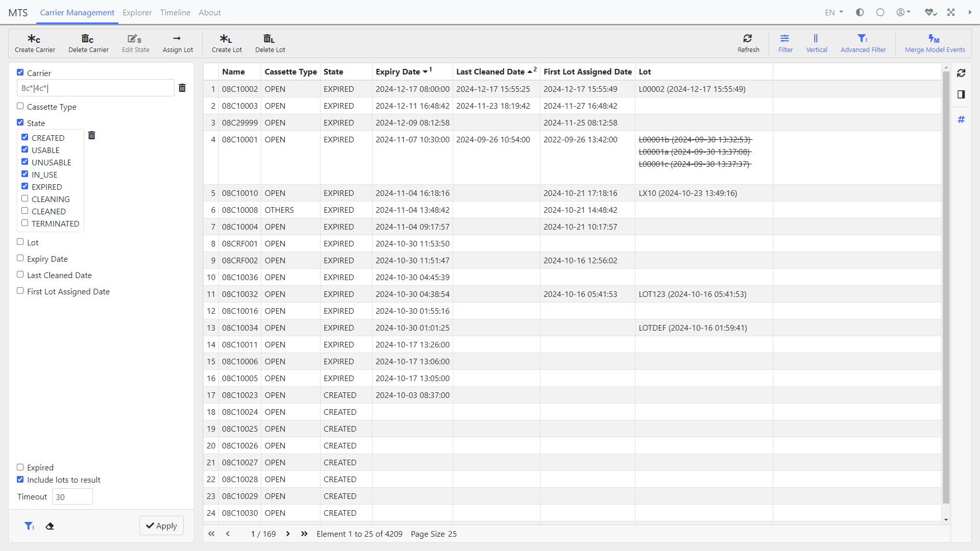Switch to the Timeline tab
Screen dimensions: 980x551
coord(175,12)
